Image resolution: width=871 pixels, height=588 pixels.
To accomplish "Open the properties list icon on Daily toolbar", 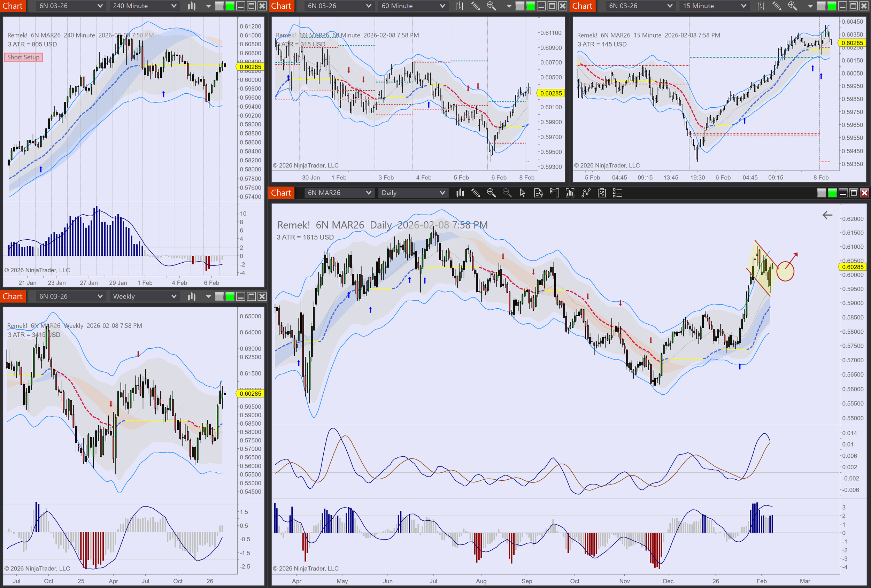I will [617, 193].
